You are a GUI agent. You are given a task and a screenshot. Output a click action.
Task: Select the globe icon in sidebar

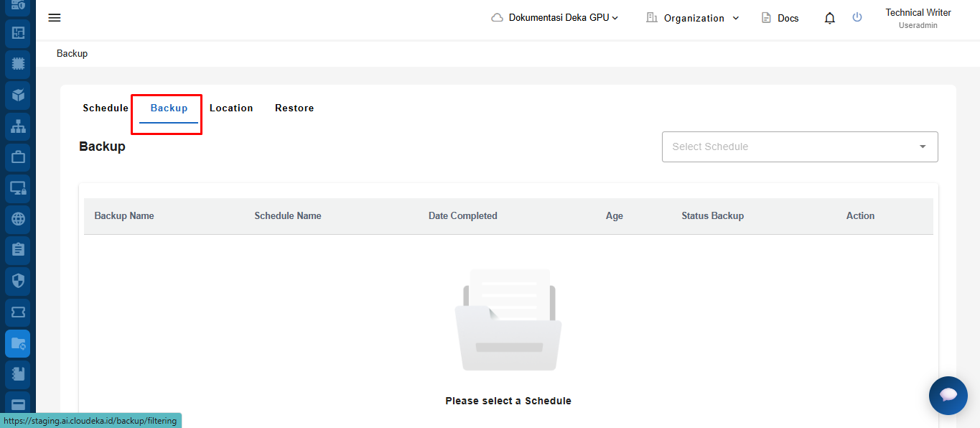pyautogui.click(x=18, y=219)
